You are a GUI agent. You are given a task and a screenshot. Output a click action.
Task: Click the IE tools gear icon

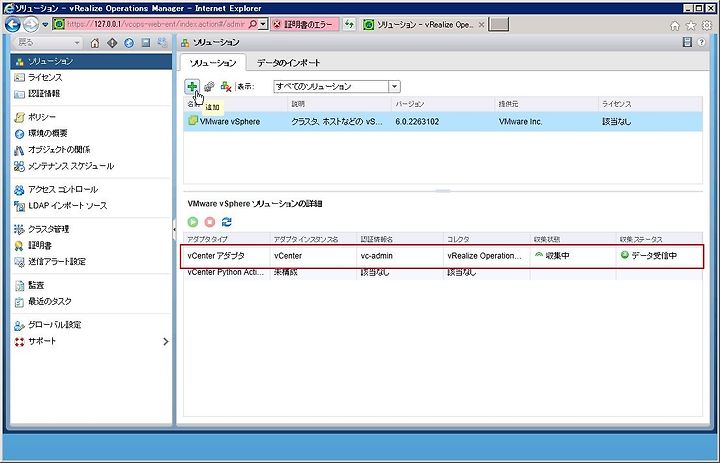click(x=707, y=26)
